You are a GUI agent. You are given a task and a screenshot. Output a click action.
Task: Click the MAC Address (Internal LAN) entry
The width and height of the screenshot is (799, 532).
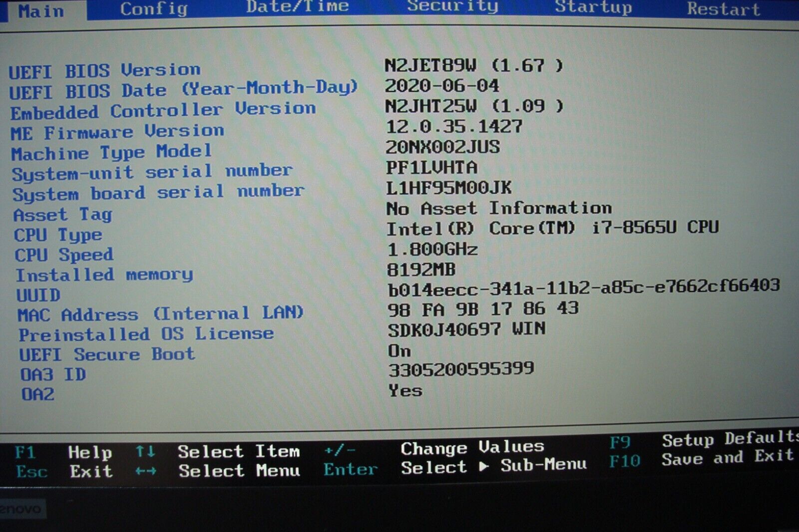point(160,314)
